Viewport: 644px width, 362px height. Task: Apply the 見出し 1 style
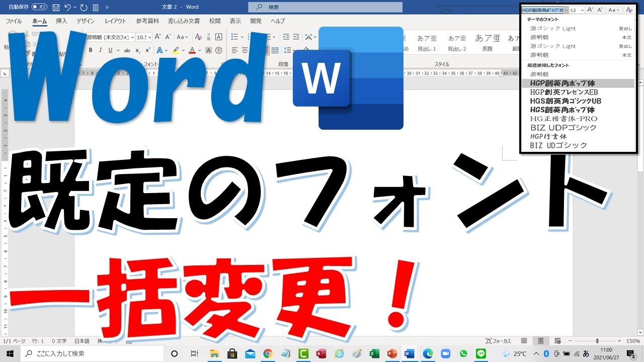coord(427,42)
